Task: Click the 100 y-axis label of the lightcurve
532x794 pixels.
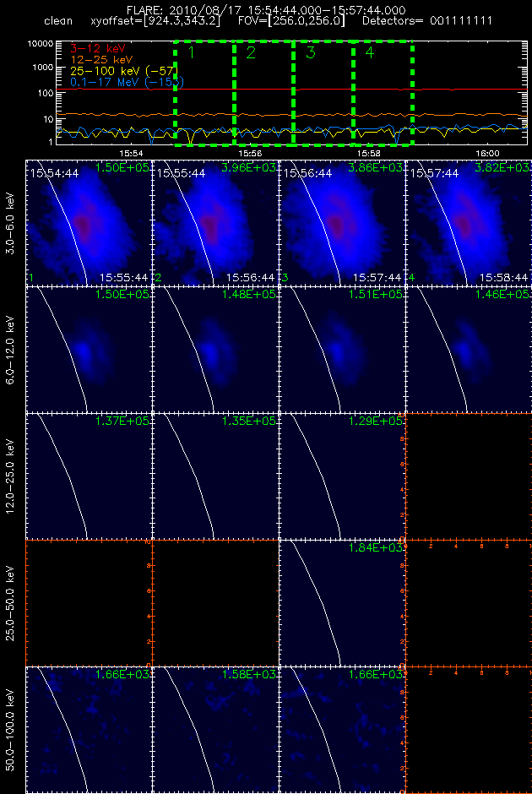Action: coord(46,93)
